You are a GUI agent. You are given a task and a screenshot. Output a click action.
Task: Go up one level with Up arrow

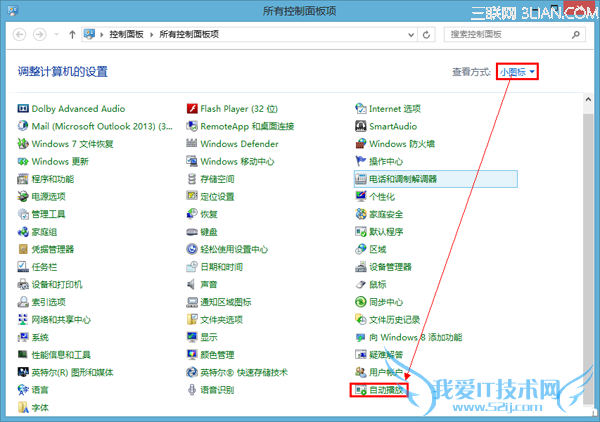point(72,35)
